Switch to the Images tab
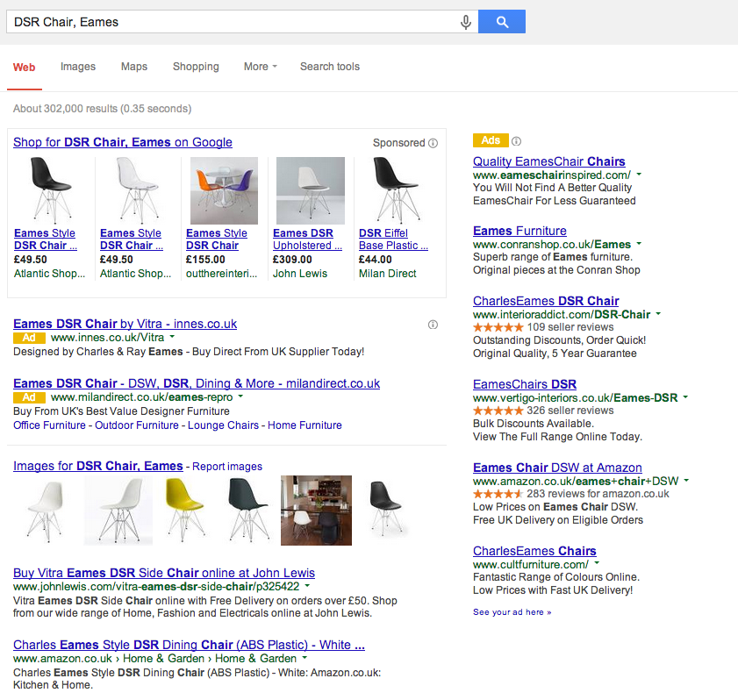This screenshot has width=738, height=700. (78, 67)
